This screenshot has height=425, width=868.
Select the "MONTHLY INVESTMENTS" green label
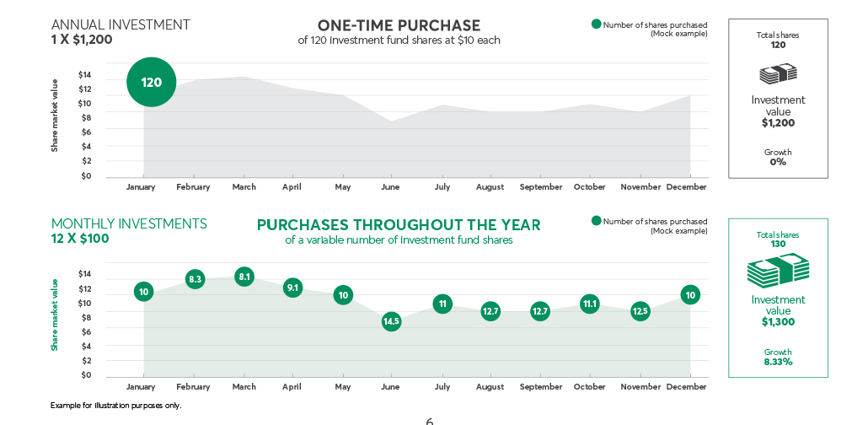(129, 223)
